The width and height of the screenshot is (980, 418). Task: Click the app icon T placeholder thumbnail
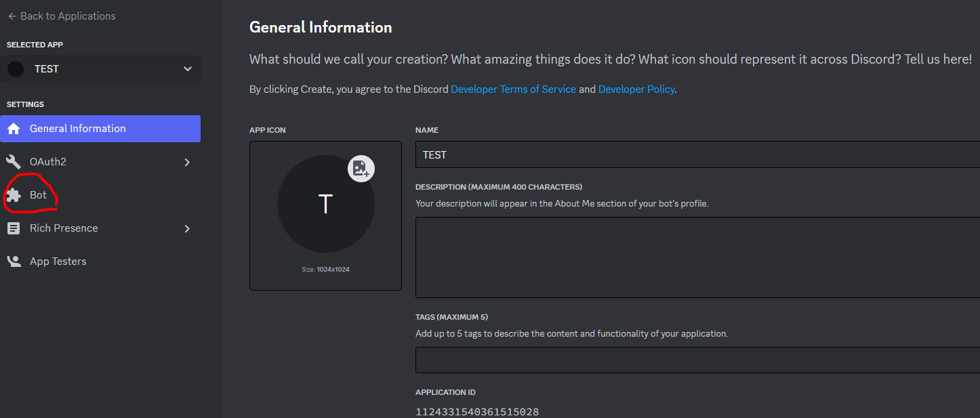tap(326, 204)
